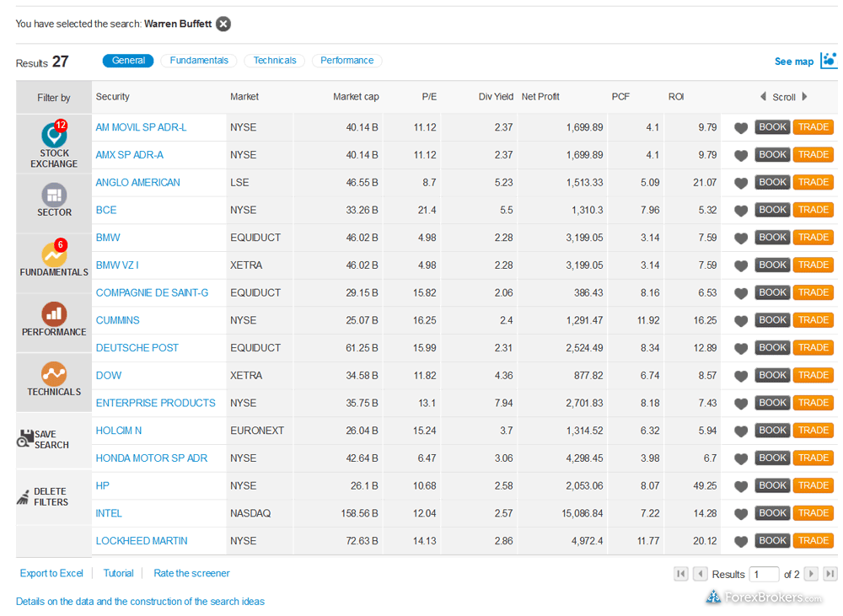Click the Delete Filters broom icon
Screen dimensions: 843x616
pos(23,497)
